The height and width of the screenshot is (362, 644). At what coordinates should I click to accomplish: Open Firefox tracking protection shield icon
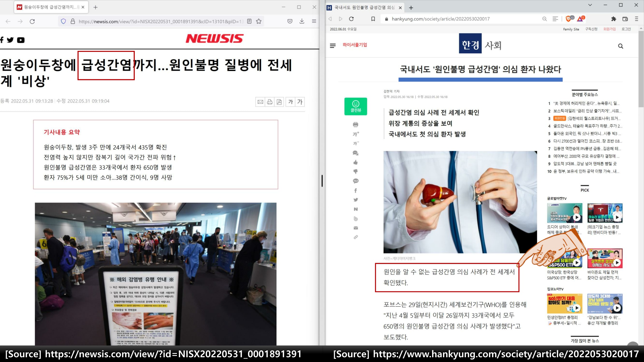[x=63, y=21]
